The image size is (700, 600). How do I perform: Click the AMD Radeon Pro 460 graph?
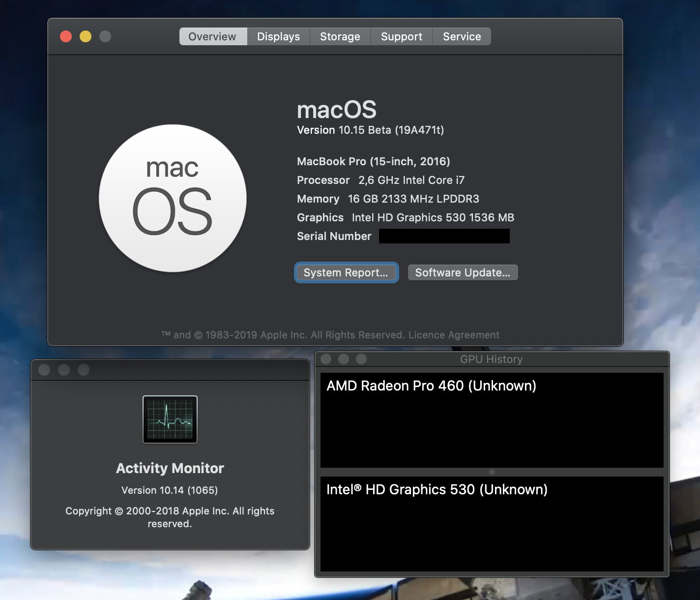pyautogui.click(x=492, y=420)
